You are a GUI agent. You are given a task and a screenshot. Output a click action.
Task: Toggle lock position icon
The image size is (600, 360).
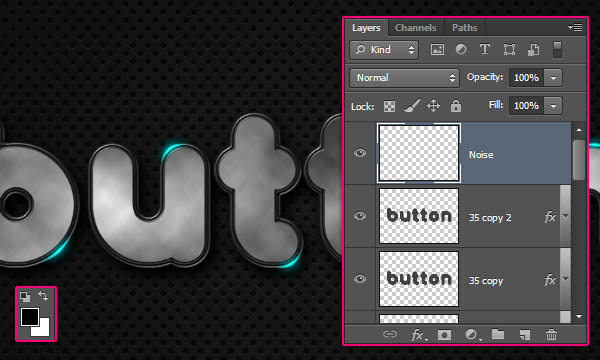[x=434, y=106]
